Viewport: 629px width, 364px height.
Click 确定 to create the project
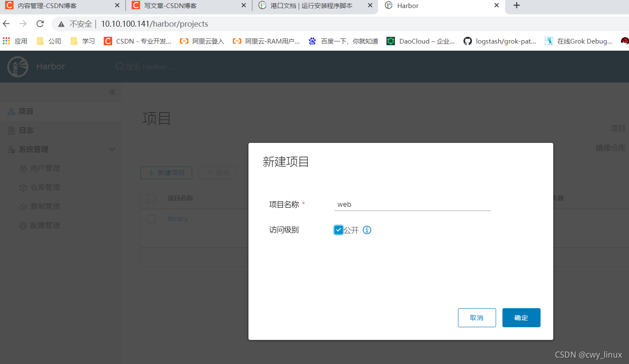click(x=521, y=317)
